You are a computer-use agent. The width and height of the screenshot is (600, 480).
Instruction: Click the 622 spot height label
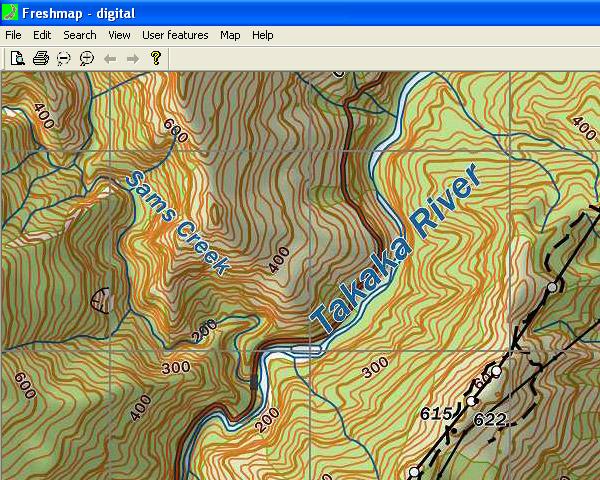(x=490, y=420)
